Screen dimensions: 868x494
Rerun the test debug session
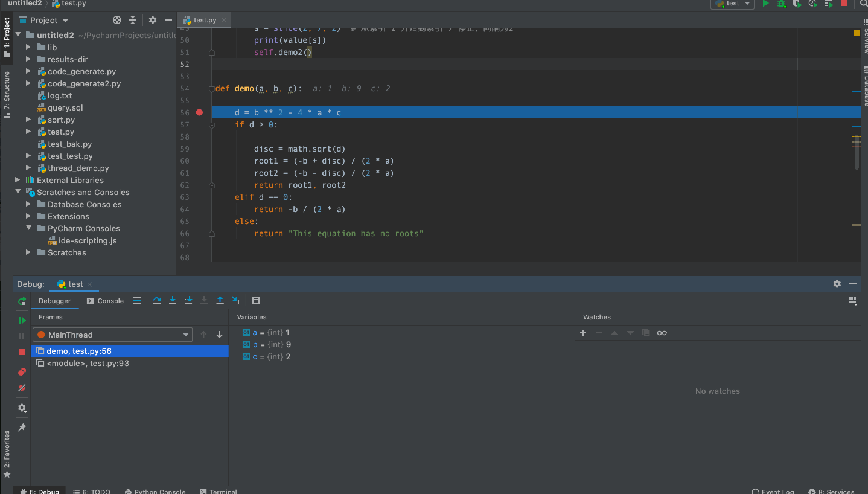[22, 301]
